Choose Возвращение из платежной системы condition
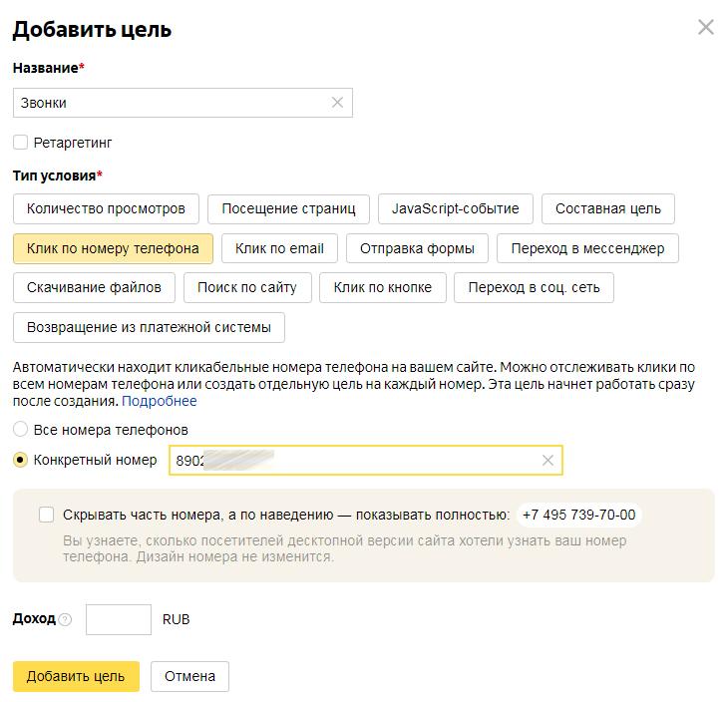 click(x=149, y=327)
